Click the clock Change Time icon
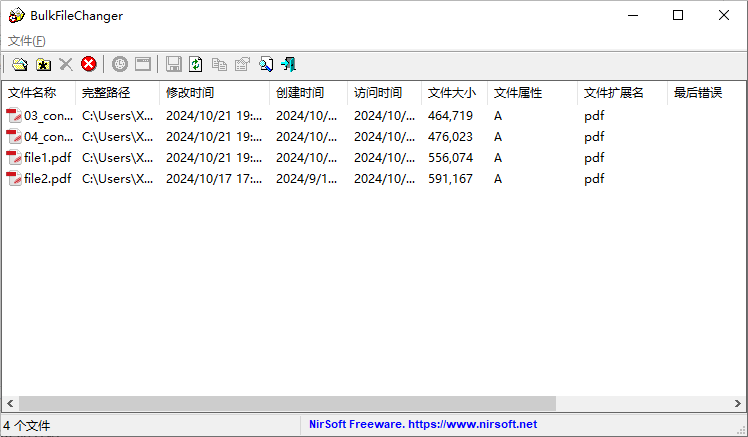748x437 pixels. pyautogui.click(x=120, y=64)
